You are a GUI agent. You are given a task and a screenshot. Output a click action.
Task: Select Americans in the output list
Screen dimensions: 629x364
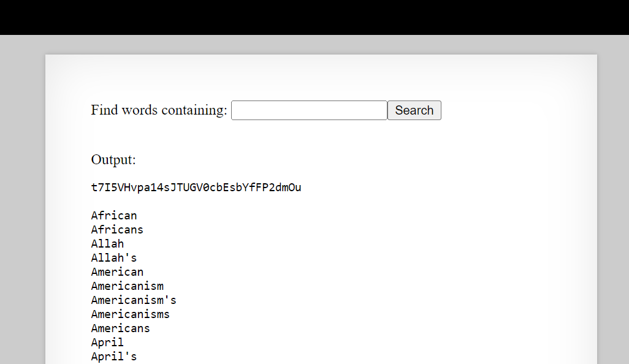click(120, 328)
